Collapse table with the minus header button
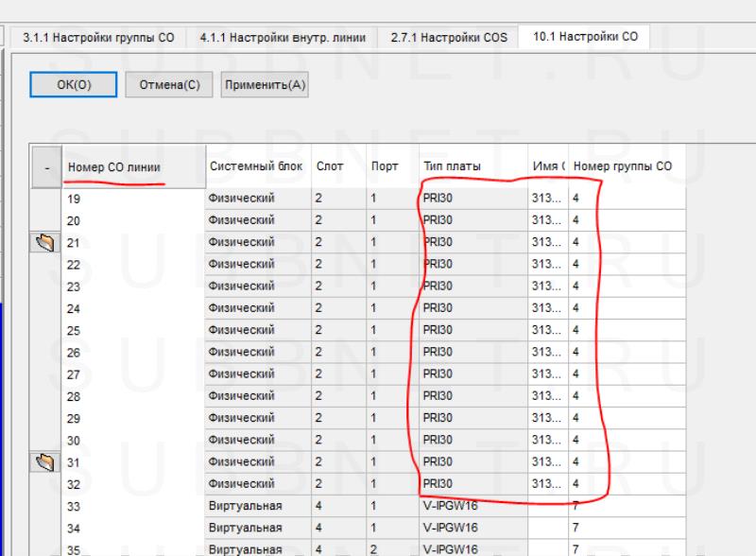This screenshot has height=556, width=756. pos(45,167)
